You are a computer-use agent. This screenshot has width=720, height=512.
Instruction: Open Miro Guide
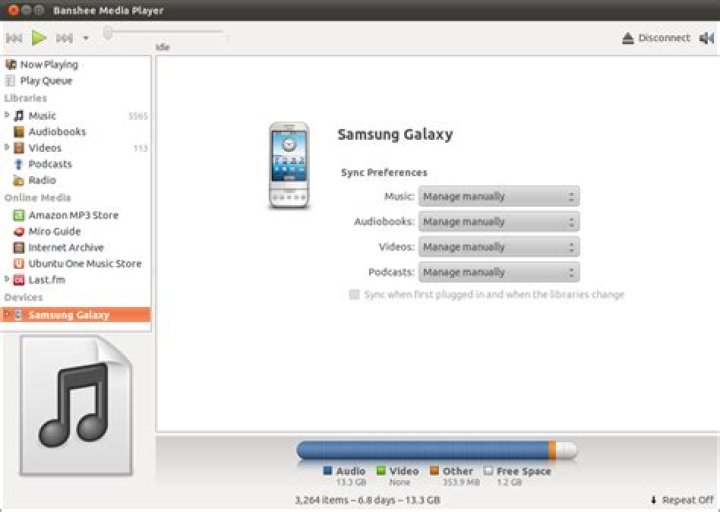tap(54, 231)
